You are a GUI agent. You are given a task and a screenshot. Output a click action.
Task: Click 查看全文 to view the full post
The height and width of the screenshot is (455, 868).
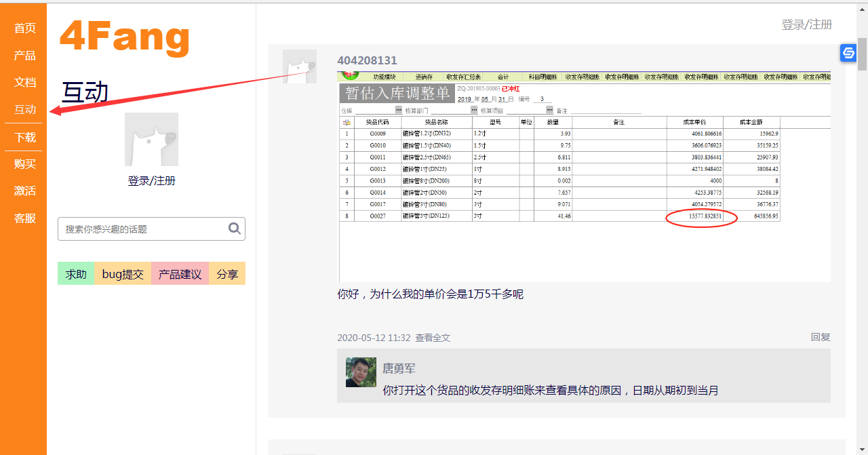[x=433, y=338]
